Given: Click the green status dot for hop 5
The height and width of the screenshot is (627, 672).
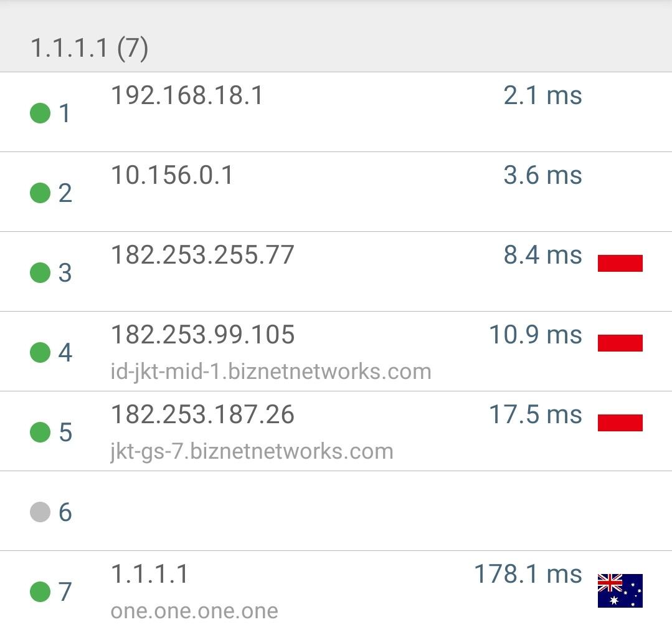Looking at the screenshot, I should coord(40,433).
